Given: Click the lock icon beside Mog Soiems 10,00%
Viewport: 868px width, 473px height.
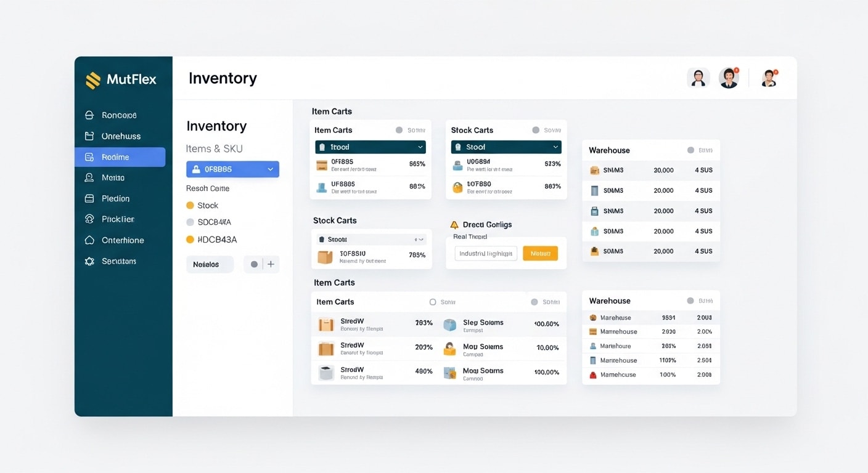Looking at the screenshot, I should [450, 349].
